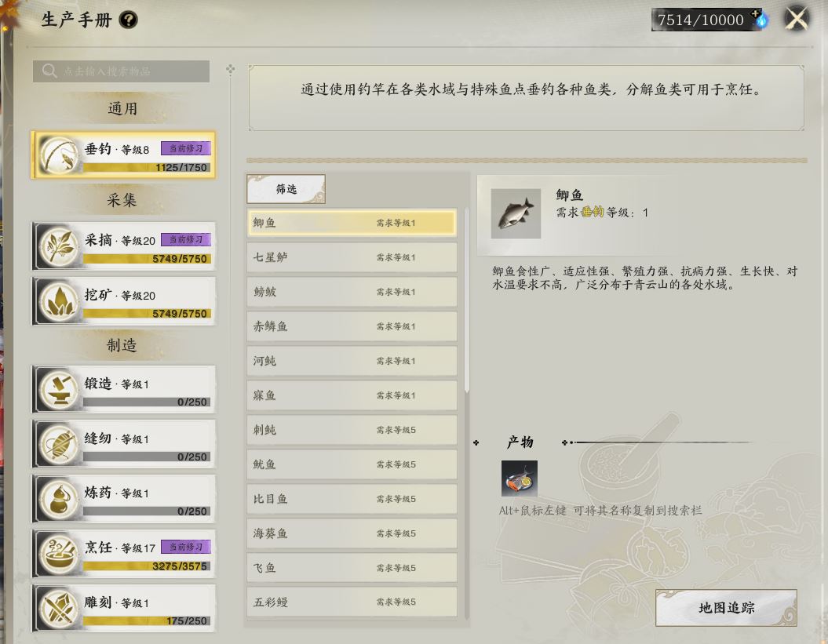This screenshot has width=828, height=644.
Task: Toggle 当前修习 badge on 垂钓
Action: [x=186, y=148]
